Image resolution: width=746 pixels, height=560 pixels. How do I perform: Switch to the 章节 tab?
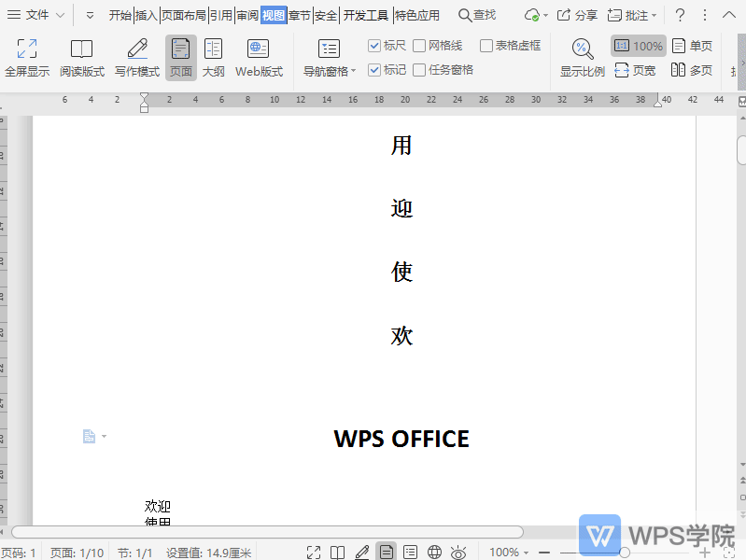click(x=300, y=15)
